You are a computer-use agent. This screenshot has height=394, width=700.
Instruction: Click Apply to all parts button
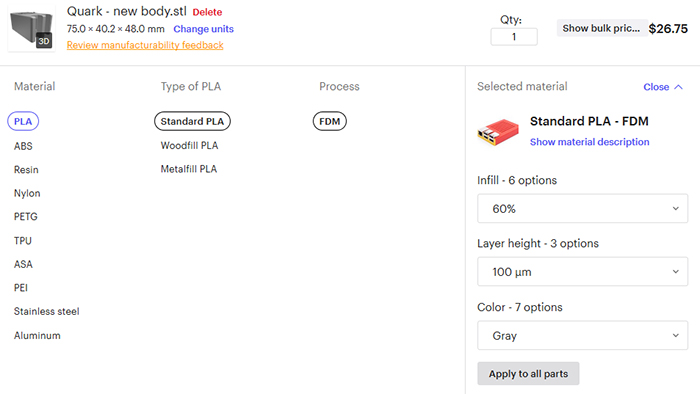pyautogui.click(x=528, y=373)
